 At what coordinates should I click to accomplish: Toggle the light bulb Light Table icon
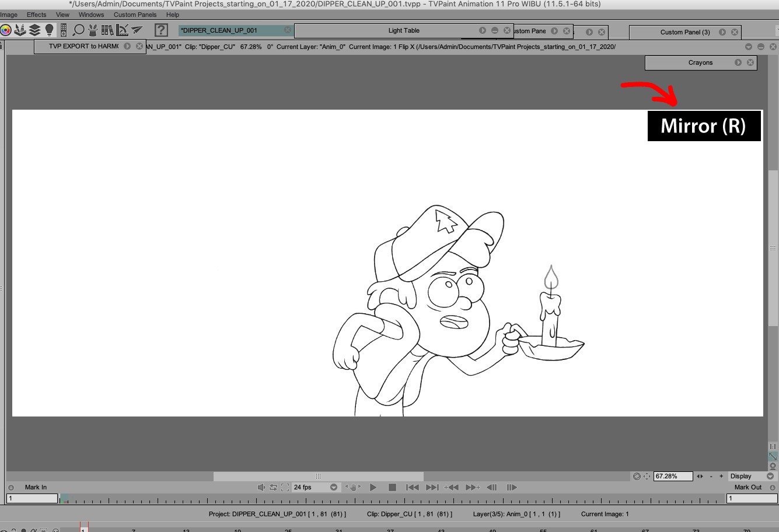point(50,30)
